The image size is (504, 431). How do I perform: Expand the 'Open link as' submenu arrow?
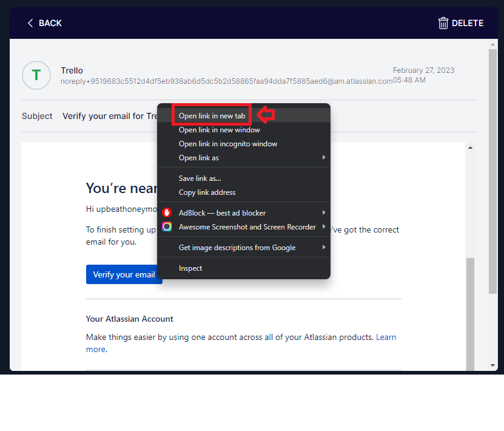(x=324, y=158)
